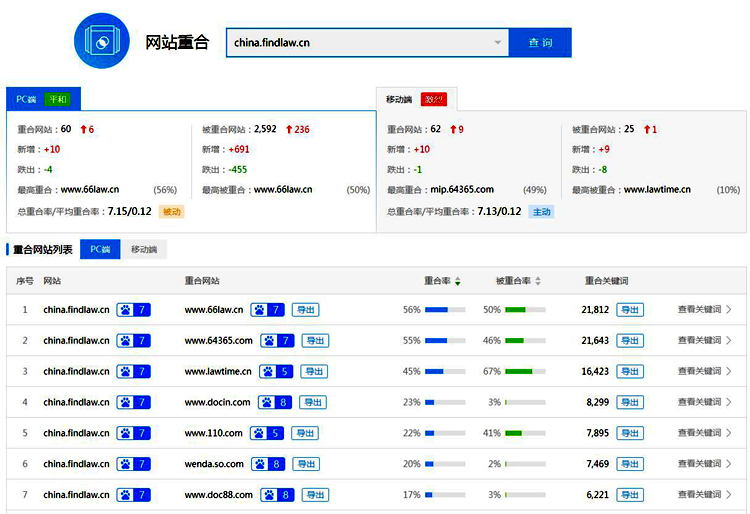Viewport: 750px width, 514px height.
Task: Export keywords for the 21,812 row
Action: tap(630, 310)
